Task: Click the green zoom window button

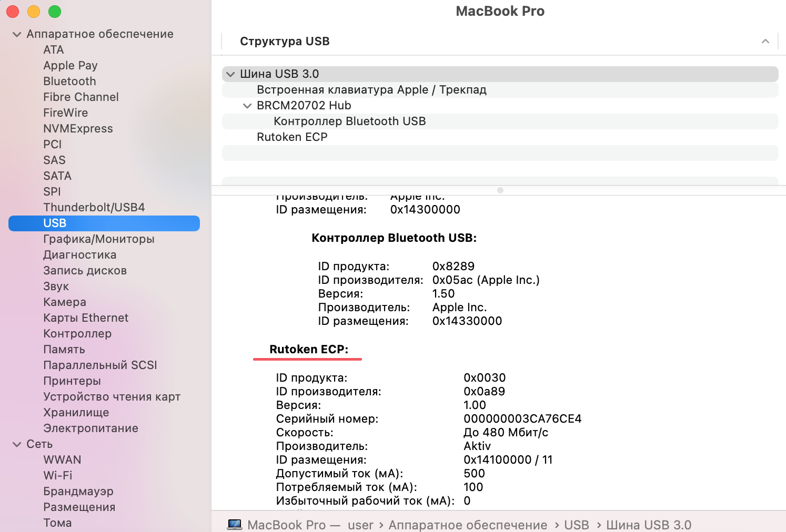Action: click(55, 12)
